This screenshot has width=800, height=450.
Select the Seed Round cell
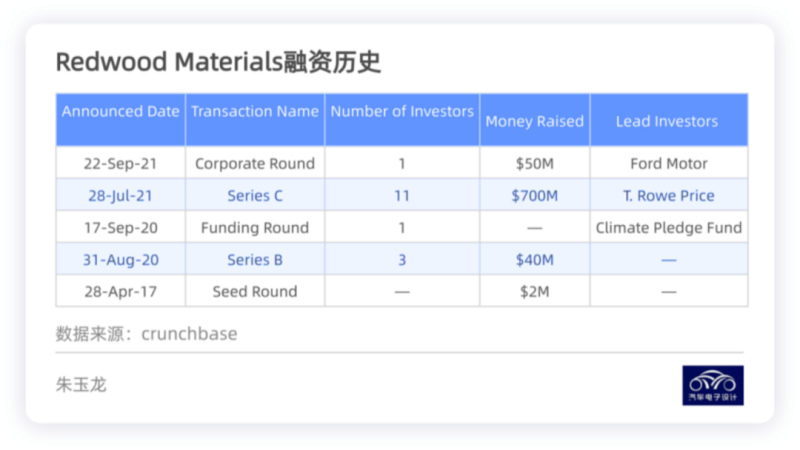tap(255, 292)
